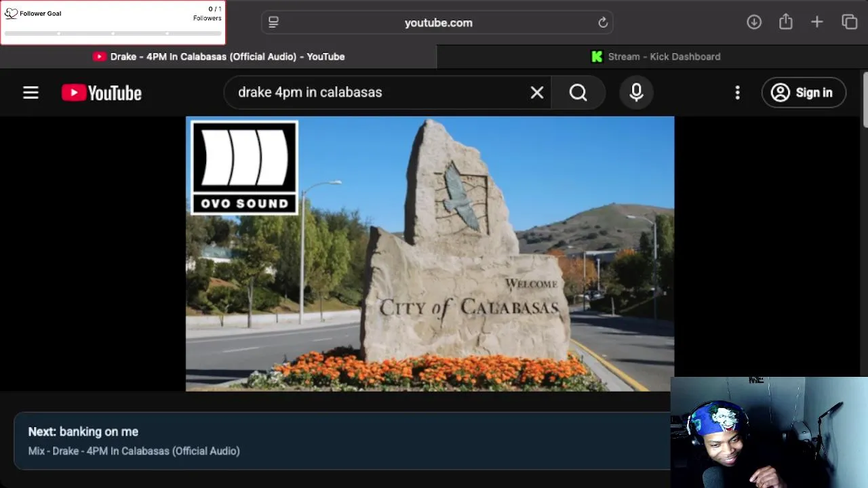Go to the YouTube home logo

click(102, 93)
